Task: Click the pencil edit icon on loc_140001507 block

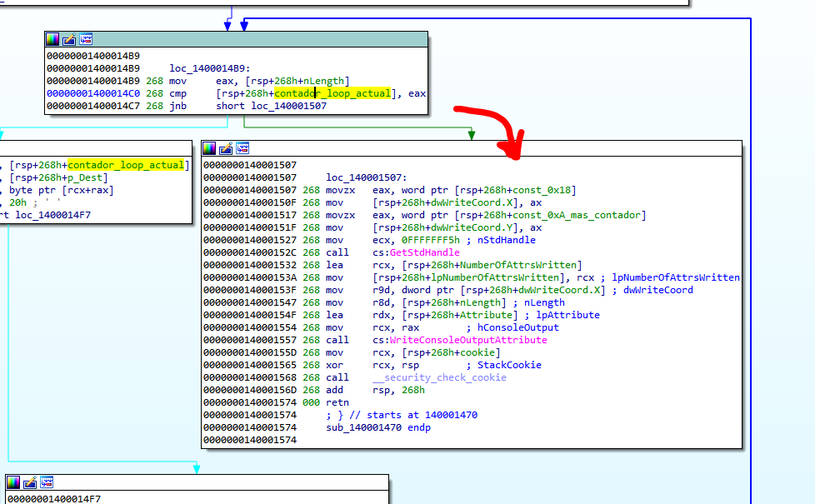Action: (226, 148)
